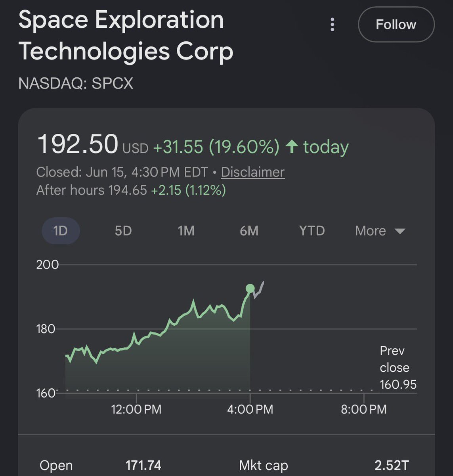Click the NASDAQ: SPCX ticker text
453x476 pixels.
pyautogui.click(x=76, y=83)
